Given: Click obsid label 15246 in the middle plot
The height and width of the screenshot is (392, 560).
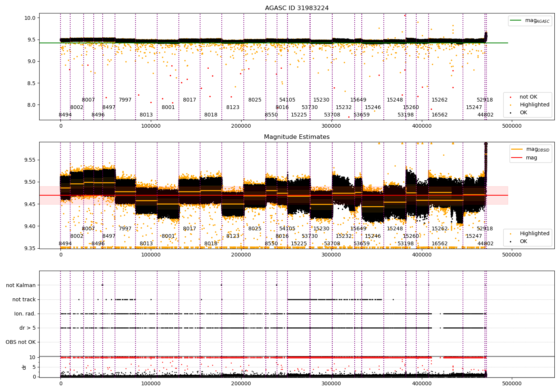Looking at the screenshot, I should coord(373,236).
